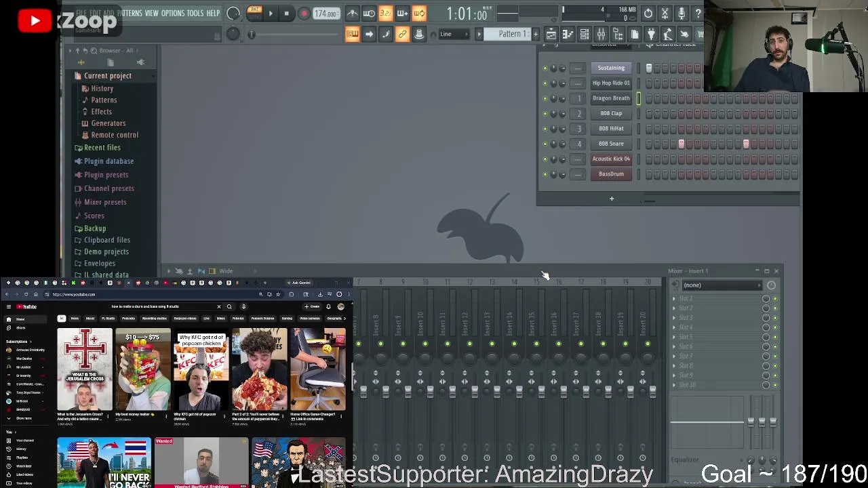Expand the Channel presets folder
This screenshot has width=868, height=488.
click(x=108, y=188)
